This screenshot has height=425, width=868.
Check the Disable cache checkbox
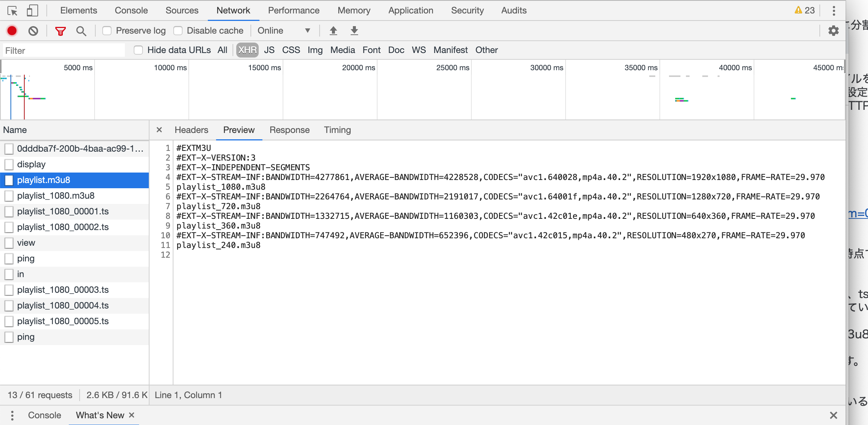178,31
